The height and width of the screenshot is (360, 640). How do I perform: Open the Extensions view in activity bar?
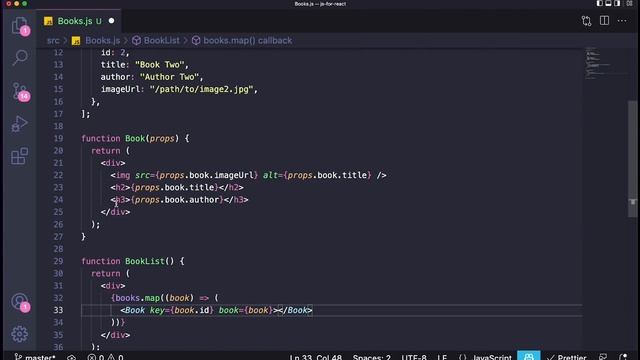tap(20, 156)
